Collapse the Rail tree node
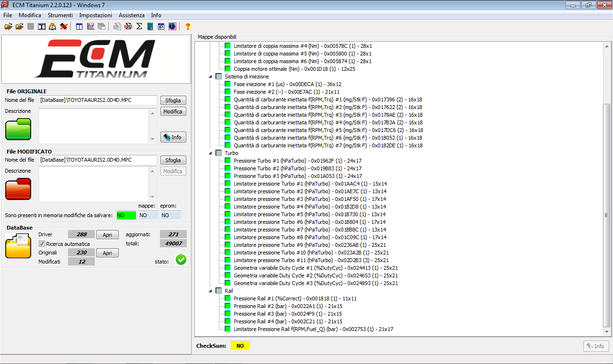 point(210,291)
